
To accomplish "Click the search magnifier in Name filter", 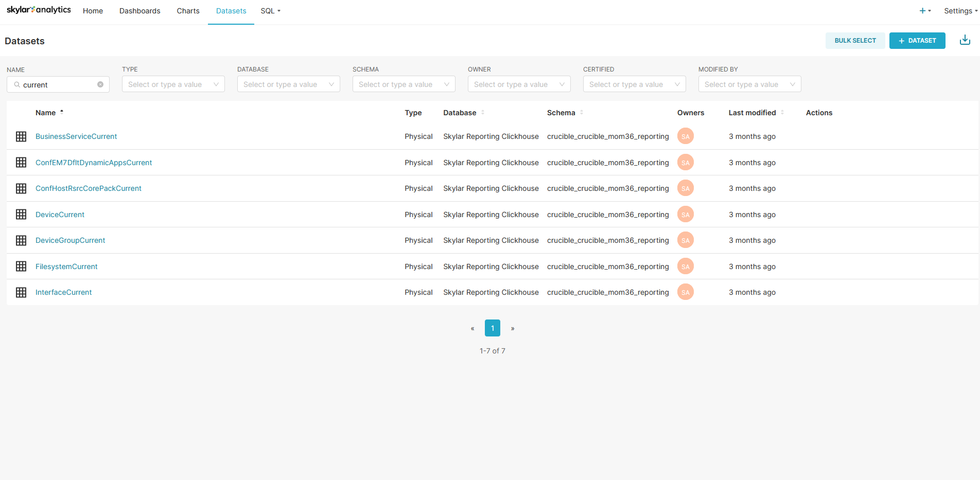I will point(17,84).
